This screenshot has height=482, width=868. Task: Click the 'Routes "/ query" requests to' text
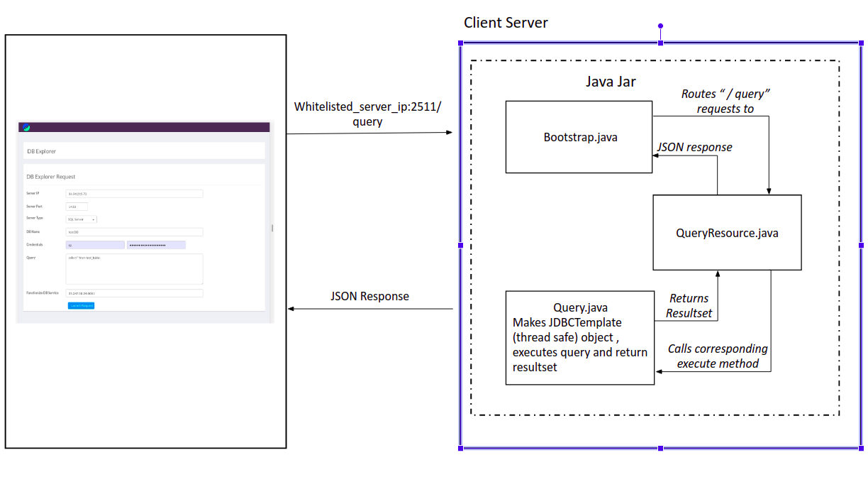pos(725,102)
